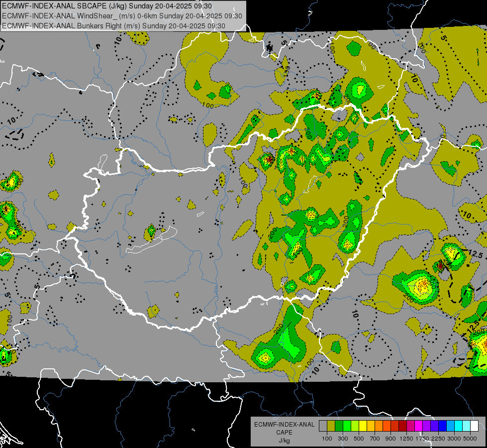Click the legend value 2250
Image resolution: width=487 pixels, height=448 pixels.
[438, 439]
